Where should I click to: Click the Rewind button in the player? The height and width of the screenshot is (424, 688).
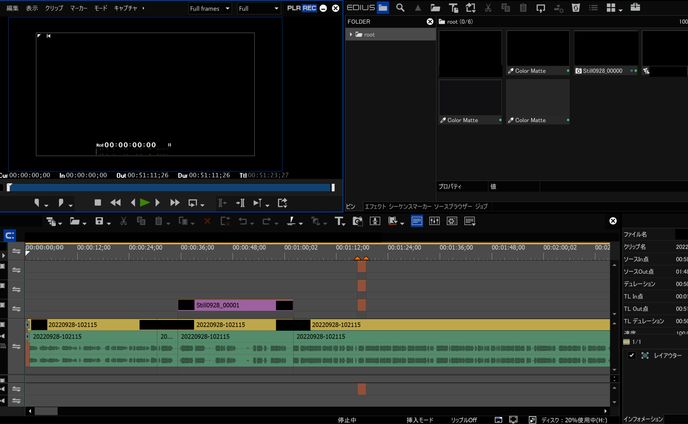(116, 203)
